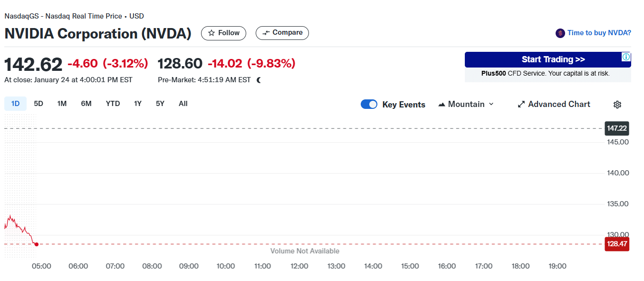The image size is (644, 281).
Task: Click the 140.00 price axis label
Action: tap(618, 173)
